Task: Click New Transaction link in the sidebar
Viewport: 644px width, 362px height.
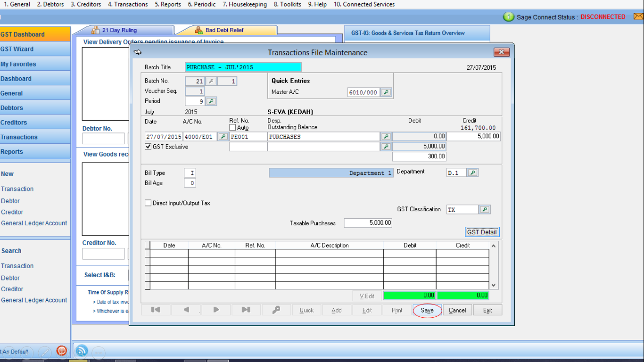Action: 17,189
